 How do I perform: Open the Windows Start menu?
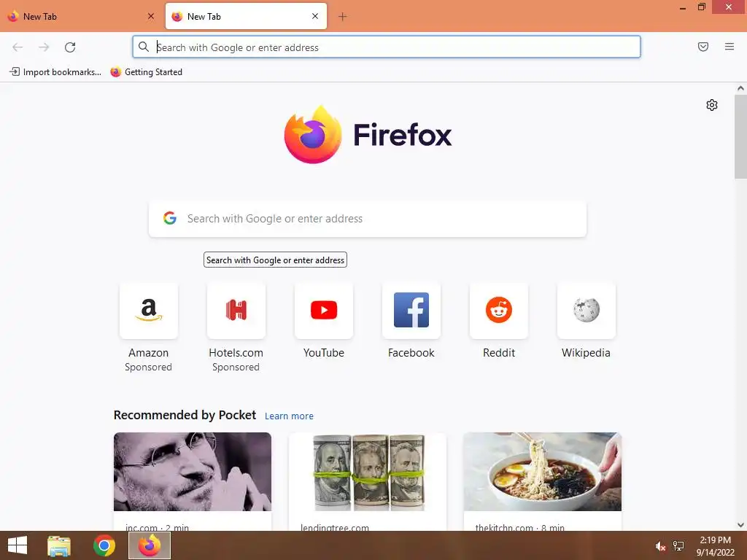[x=18, y=545]
